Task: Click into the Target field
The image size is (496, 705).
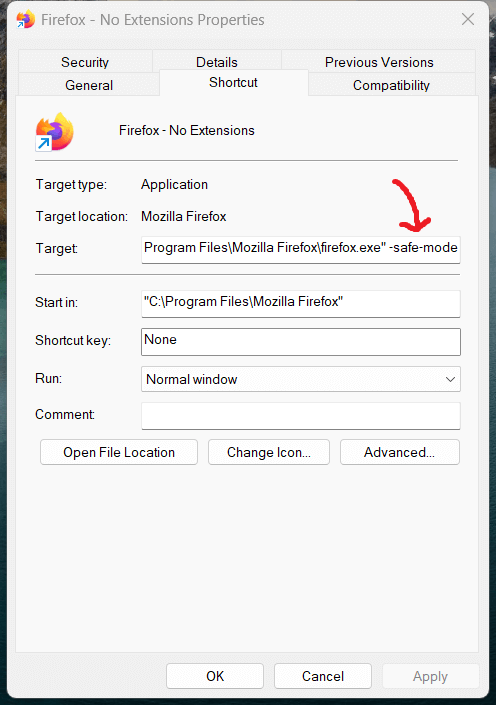Action: pos(300,250)
